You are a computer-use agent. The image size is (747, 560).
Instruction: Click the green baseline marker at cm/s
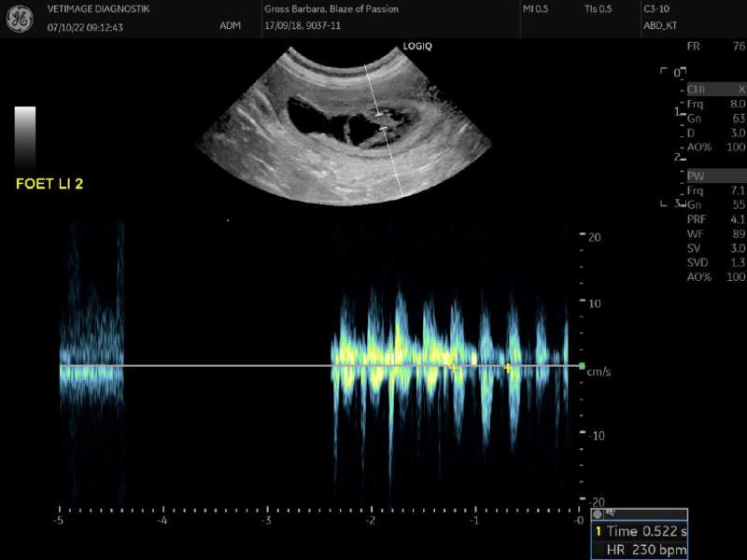pyautogui.click(x=582, y=366)
